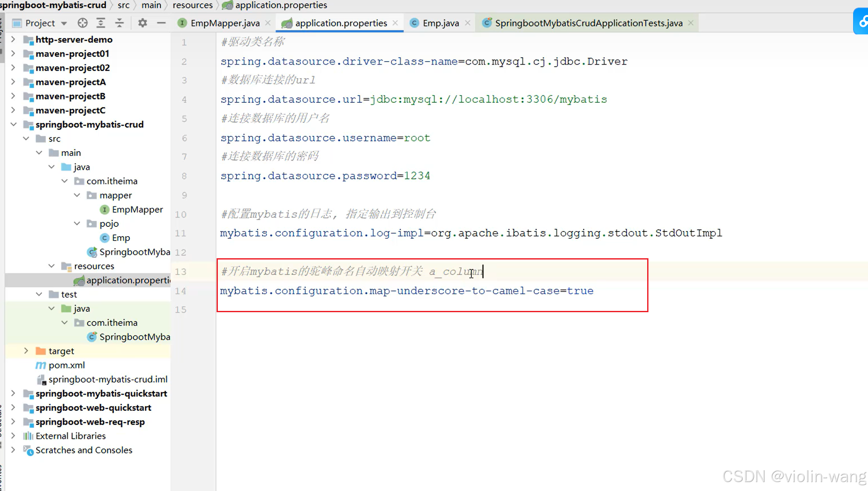Viewport: 868px width, 491px height.
Task: Expand the target folder
Action: 26,351
